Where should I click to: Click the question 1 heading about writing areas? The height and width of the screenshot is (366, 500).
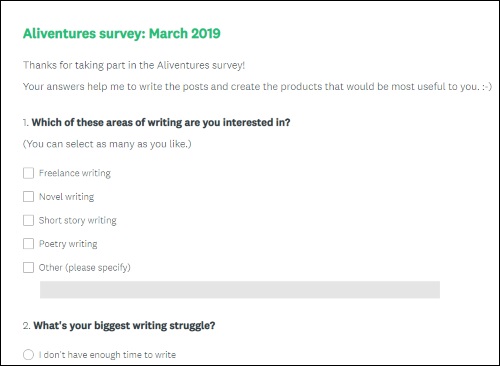[x=157, y=122]
